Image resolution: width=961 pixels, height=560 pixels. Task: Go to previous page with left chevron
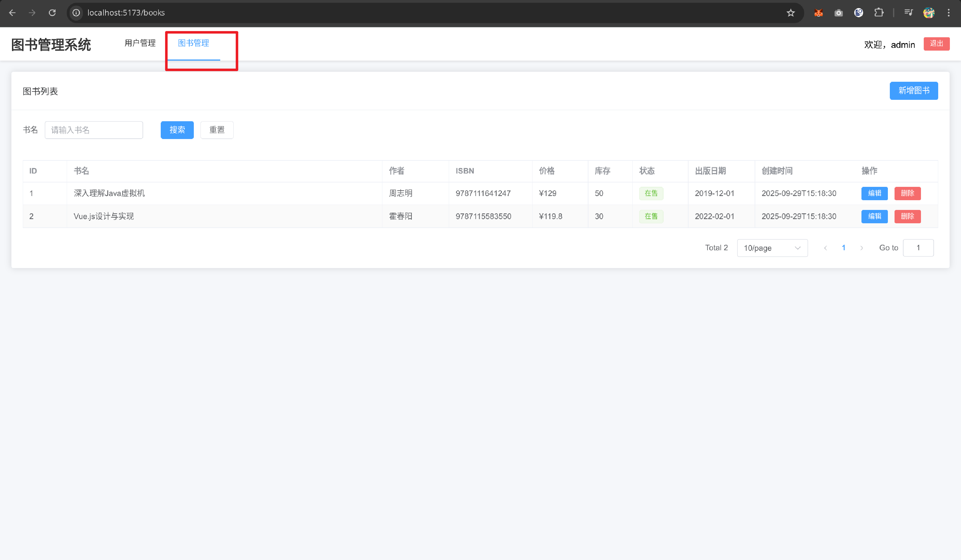pyautogui.click(x=825, y=248)
